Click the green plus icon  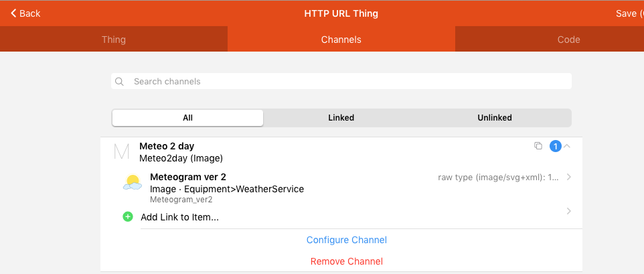click(x=128, y=216)
